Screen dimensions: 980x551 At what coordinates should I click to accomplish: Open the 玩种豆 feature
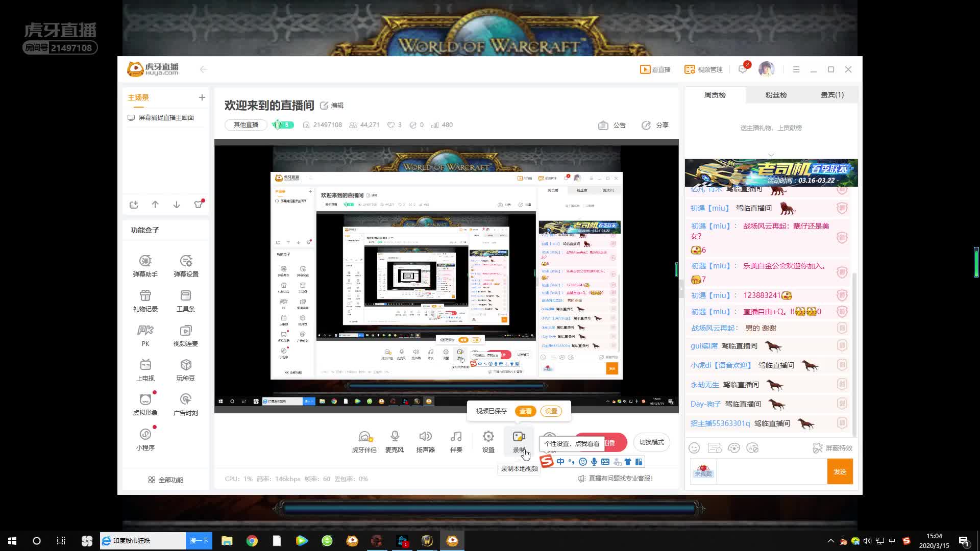pyautogui.click(x=186, y=370)
